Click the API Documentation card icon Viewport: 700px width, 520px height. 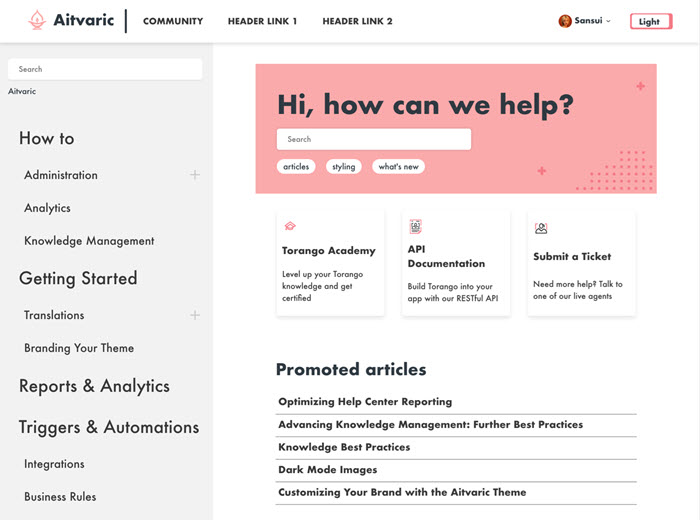click(x=415, y=227)
